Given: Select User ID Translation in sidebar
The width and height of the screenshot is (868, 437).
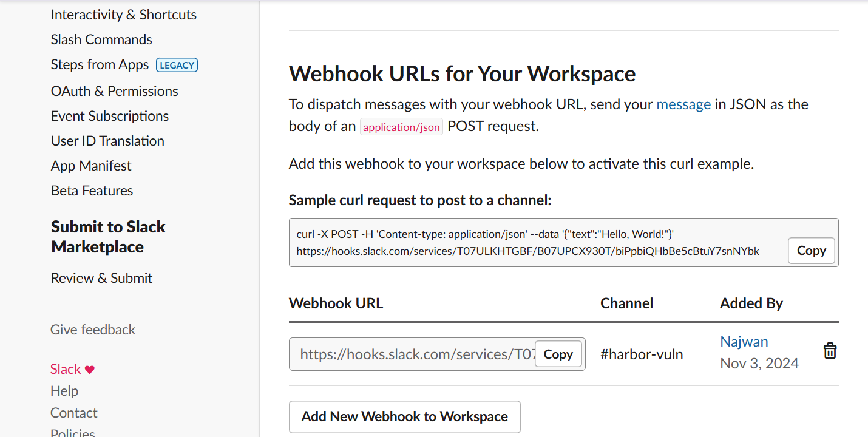Looking at the screenshot, I should click(x=107, y=141).
